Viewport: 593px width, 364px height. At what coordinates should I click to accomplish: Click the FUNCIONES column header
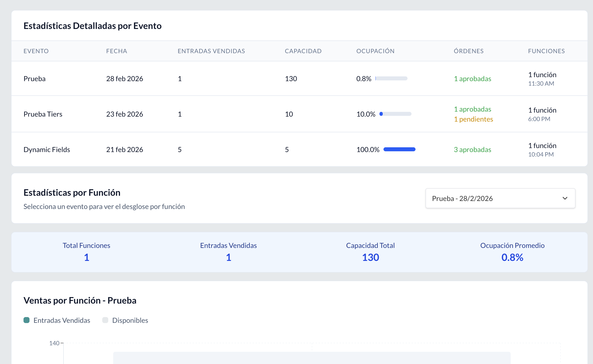[x=546, y=51]
